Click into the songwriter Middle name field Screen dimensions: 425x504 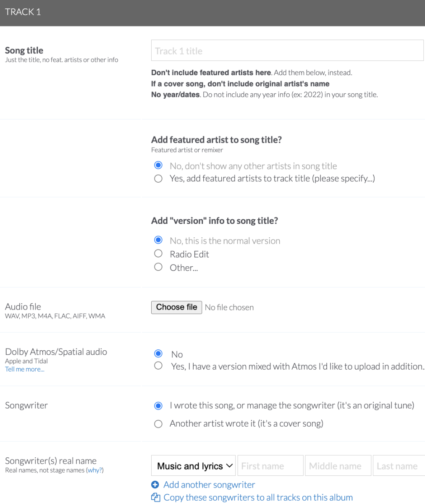pyautogui.click(x=338, y=466)
